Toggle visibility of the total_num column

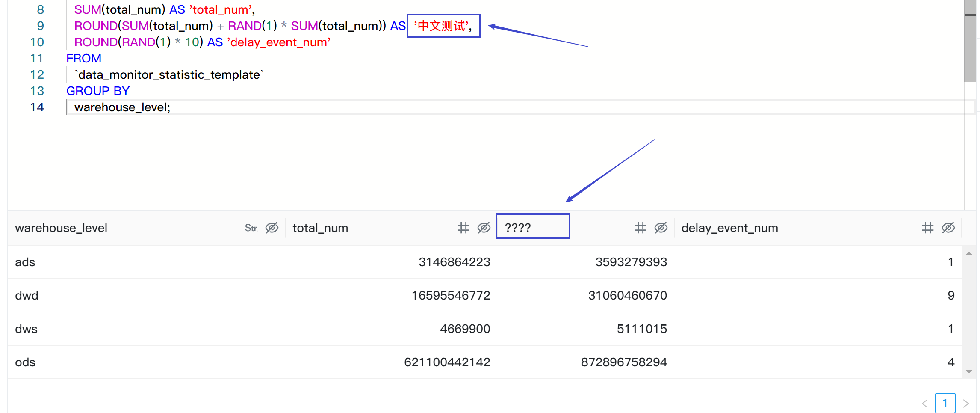point(484,228)
